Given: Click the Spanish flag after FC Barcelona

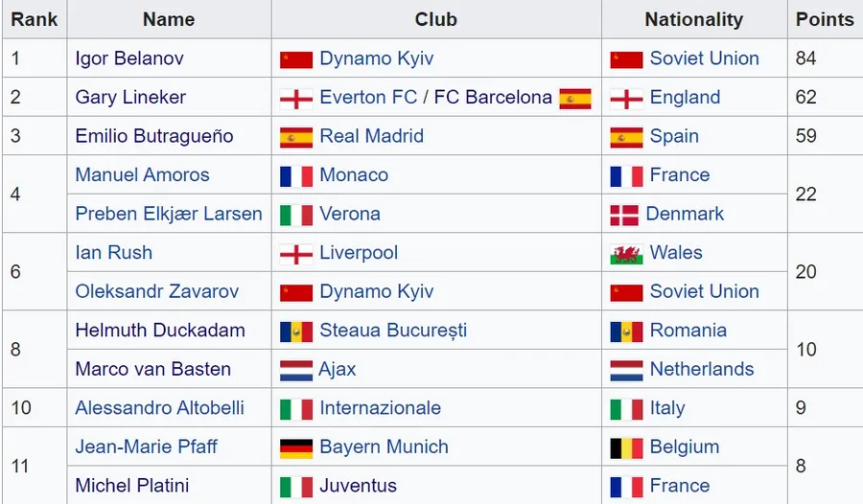Looking at the screenshot, I should (575, 99).
